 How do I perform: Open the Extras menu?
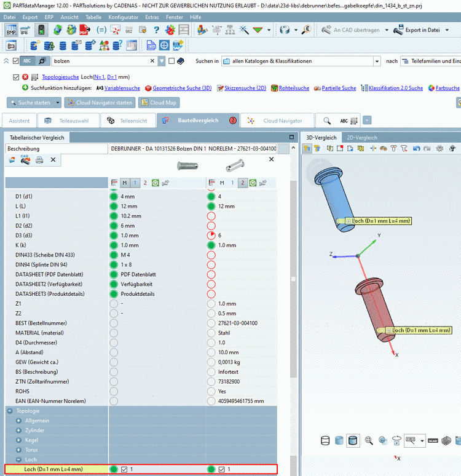(152, 17)
